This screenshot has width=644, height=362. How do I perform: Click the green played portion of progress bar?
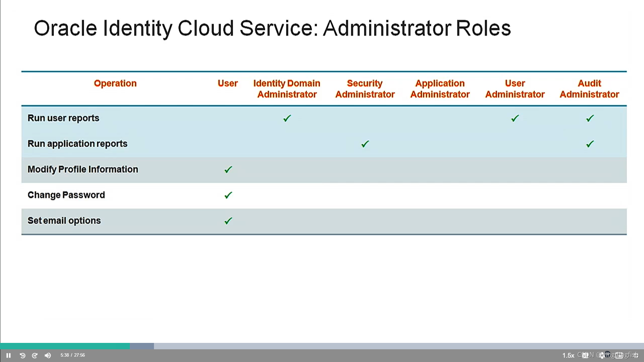[64, 346]
